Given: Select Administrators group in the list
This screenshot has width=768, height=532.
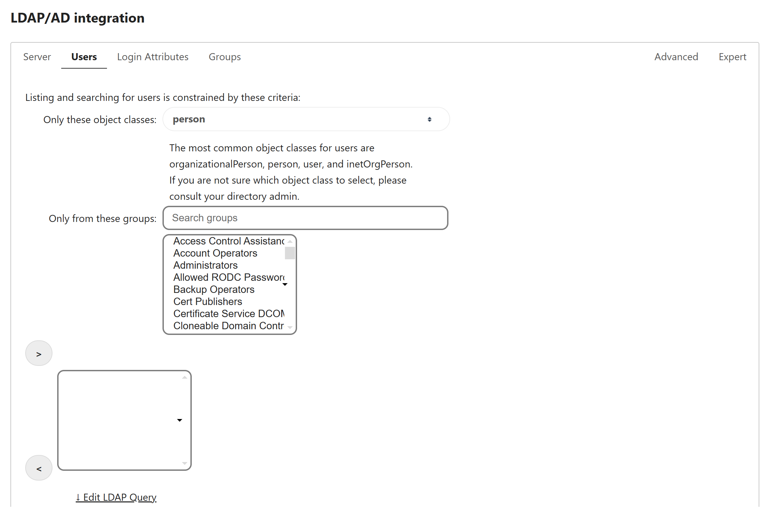Looking at the screenshot, I should coord(206,265).
